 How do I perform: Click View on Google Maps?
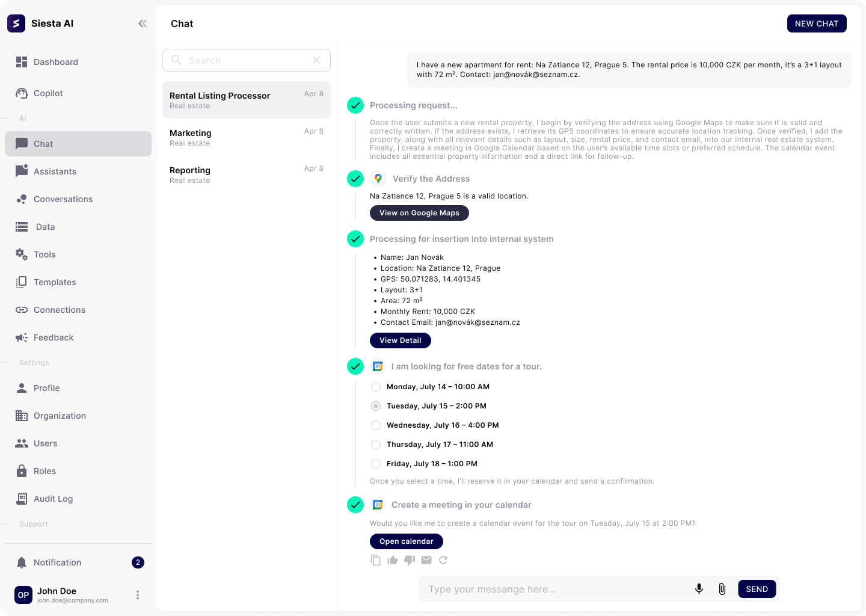point(419,213)
